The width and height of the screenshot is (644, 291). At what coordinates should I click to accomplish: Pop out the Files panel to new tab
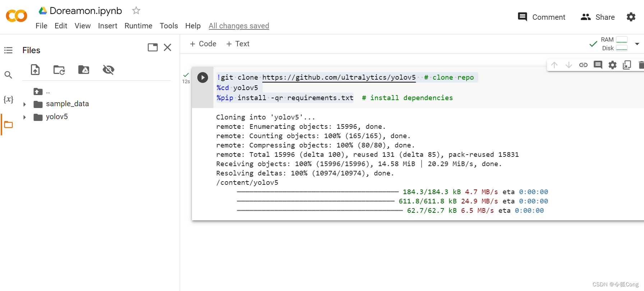(x=153, y=47)
